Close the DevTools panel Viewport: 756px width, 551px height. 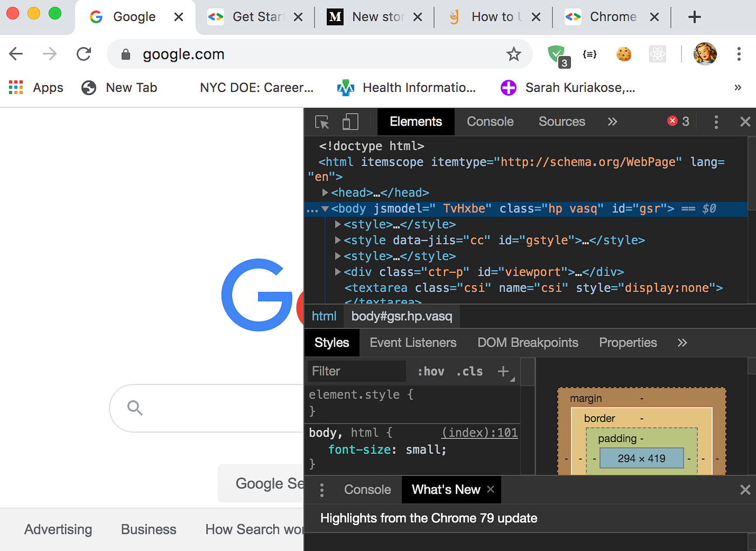(745, 122)
